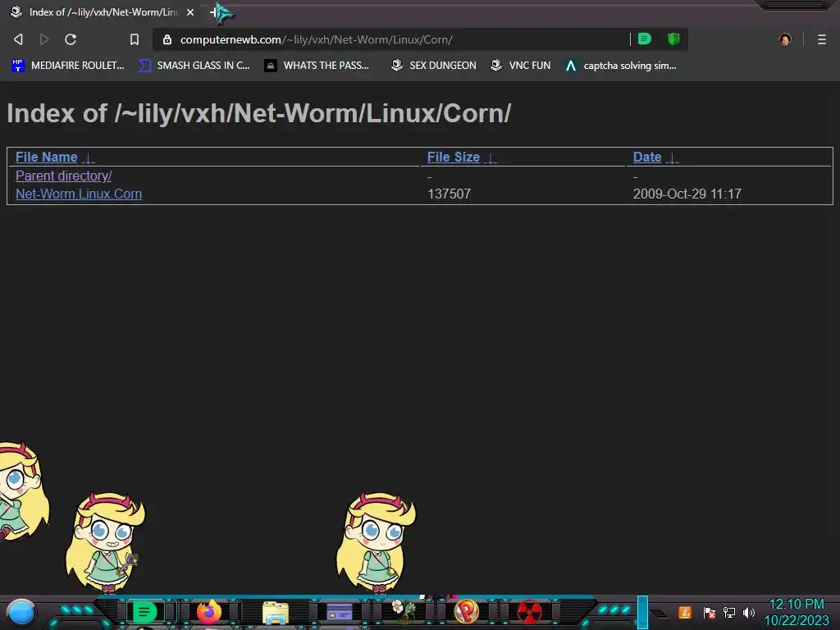Screen dimensions: 840x630
Task: Open the SMASH GLASS IN C... bookmark
Action: click(194, 66)
